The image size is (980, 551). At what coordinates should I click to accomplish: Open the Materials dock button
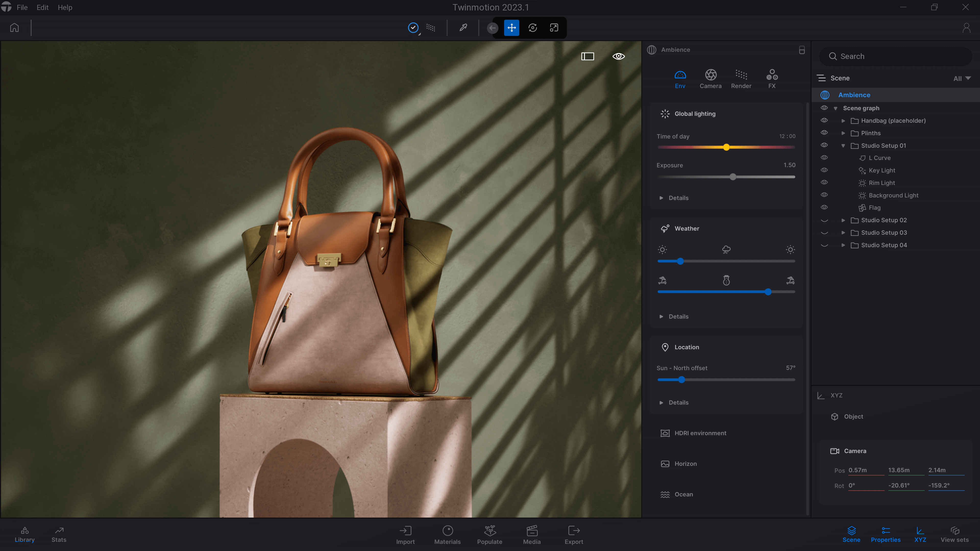pos(447,535)
